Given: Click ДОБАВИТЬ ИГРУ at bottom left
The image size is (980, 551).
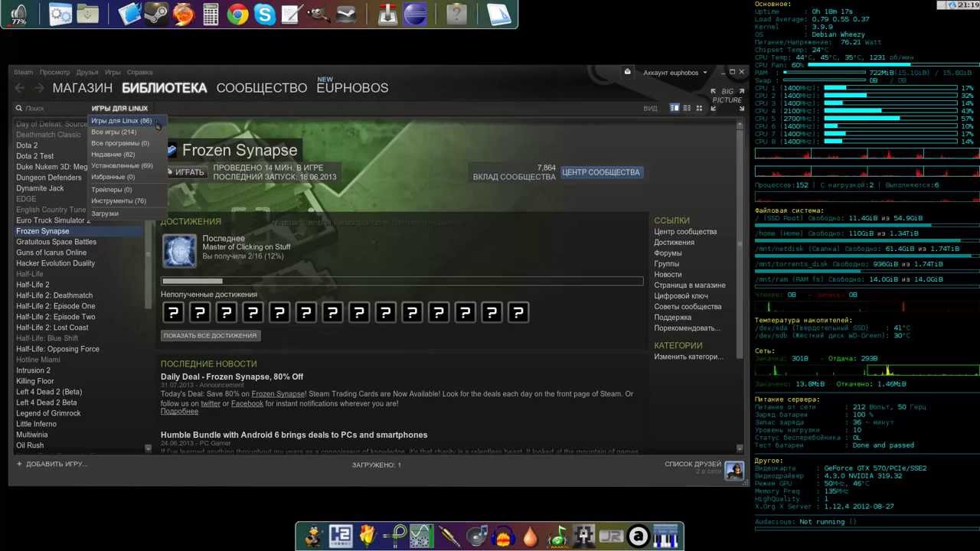Looking at the screenshot, I should point(52,464).
